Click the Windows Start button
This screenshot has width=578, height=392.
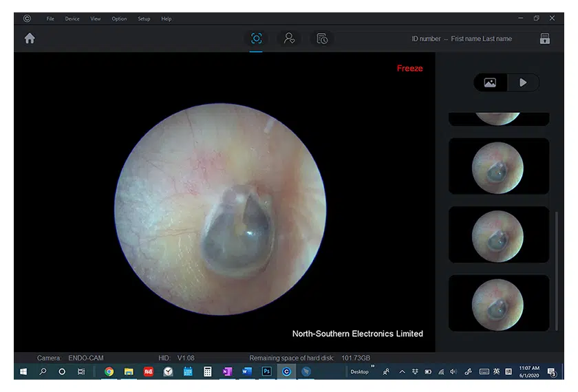click(23, 371)
